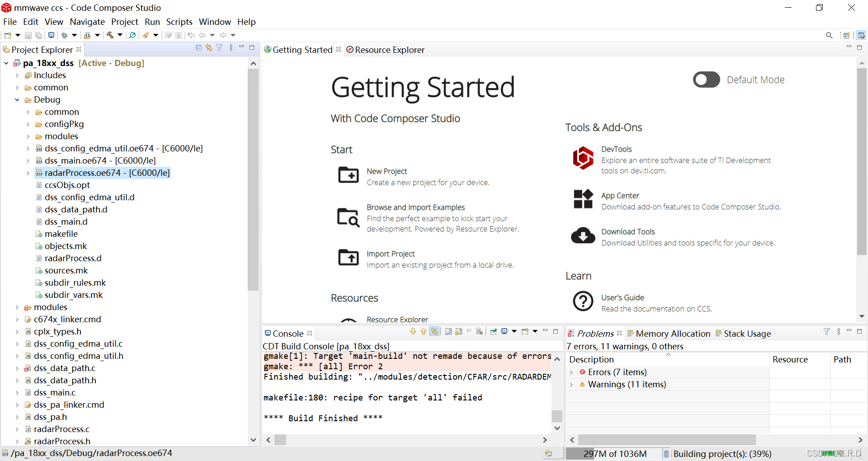Click Browse and Import Examples link

(x=415, y=207)
